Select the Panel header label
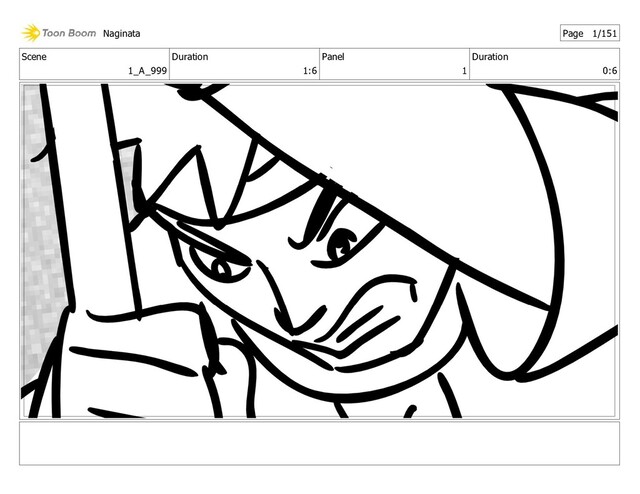640x494 pixels. pos(333,57)
